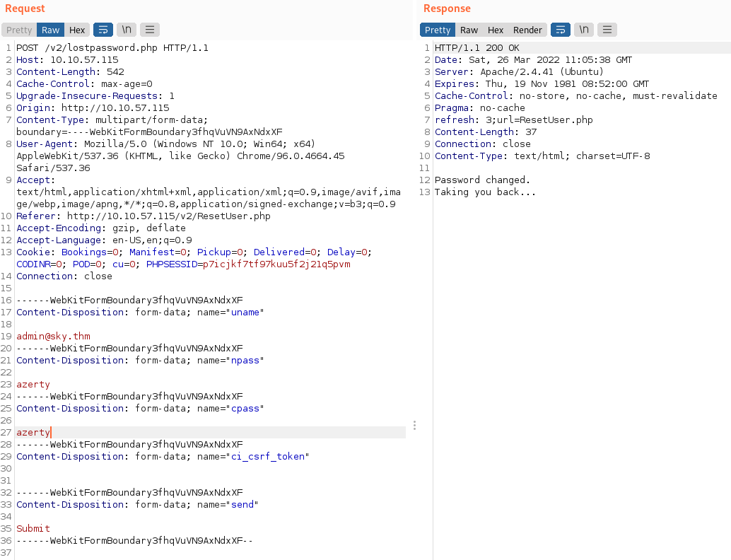This screenshot has width=731, height=560.
Task: Select the Pretty tab in Response
Action: [438, 30]
